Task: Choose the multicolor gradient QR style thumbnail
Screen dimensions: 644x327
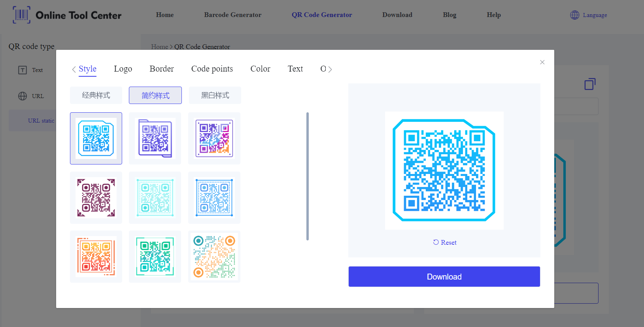Action: click(214, 138)
